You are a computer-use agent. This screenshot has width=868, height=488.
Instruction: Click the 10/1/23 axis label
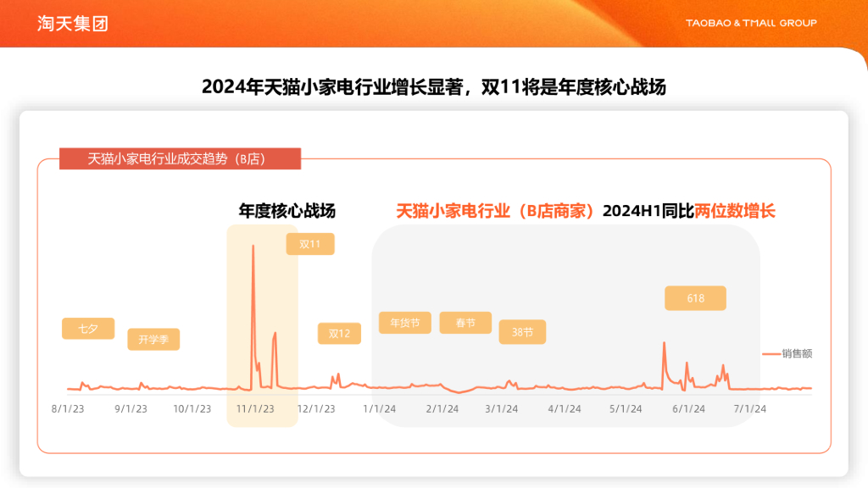point(192,409)
